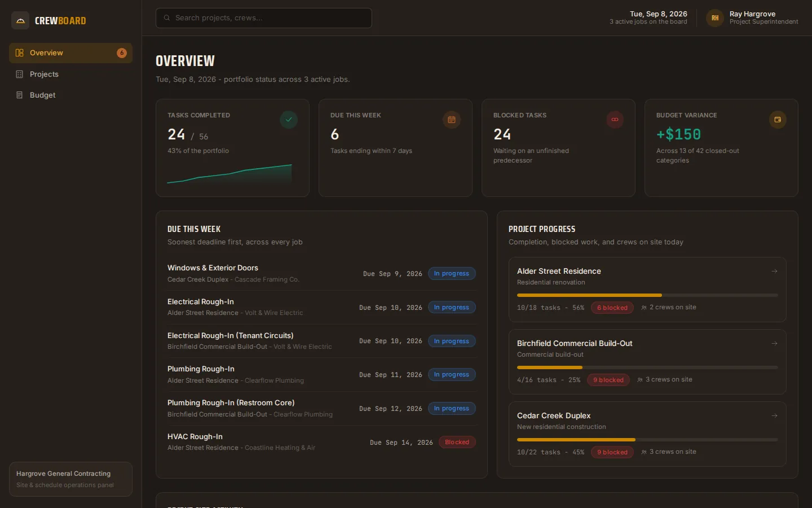The image size is (812, 508).
Task: Click the Due This Week calendar icon
Action: 452,120
